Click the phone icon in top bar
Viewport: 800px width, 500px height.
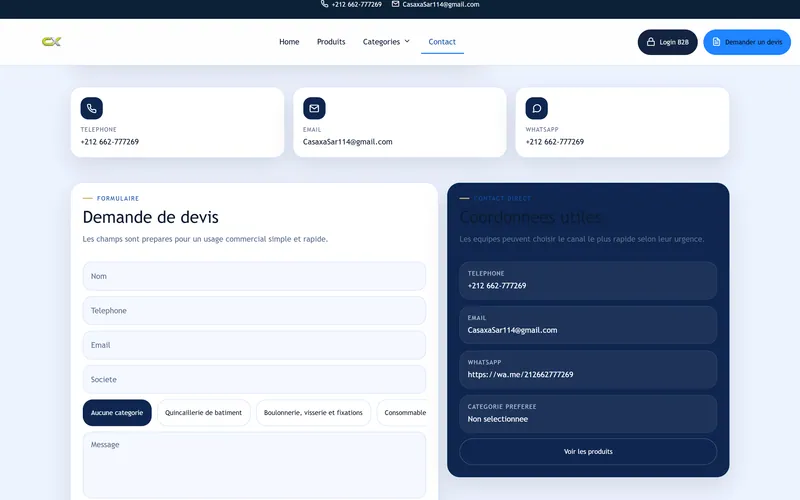pyautogui.click(x=324, y=4)
